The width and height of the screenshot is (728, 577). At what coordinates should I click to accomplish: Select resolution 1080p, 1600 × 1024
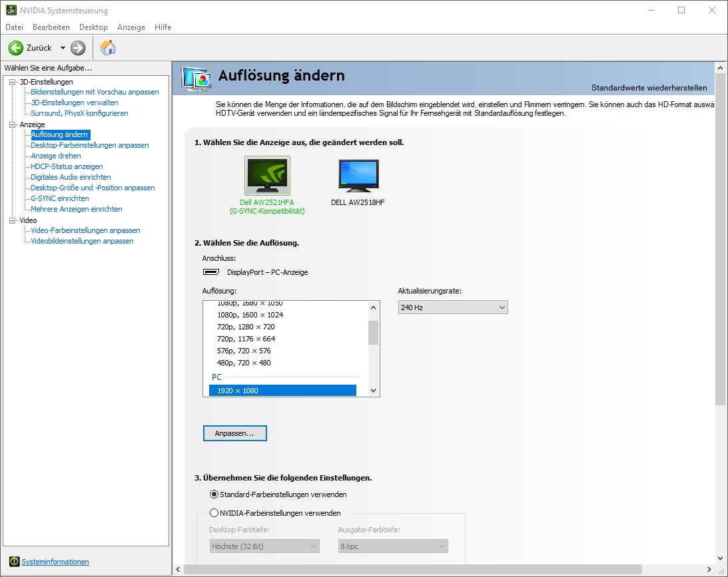point(250,315)
